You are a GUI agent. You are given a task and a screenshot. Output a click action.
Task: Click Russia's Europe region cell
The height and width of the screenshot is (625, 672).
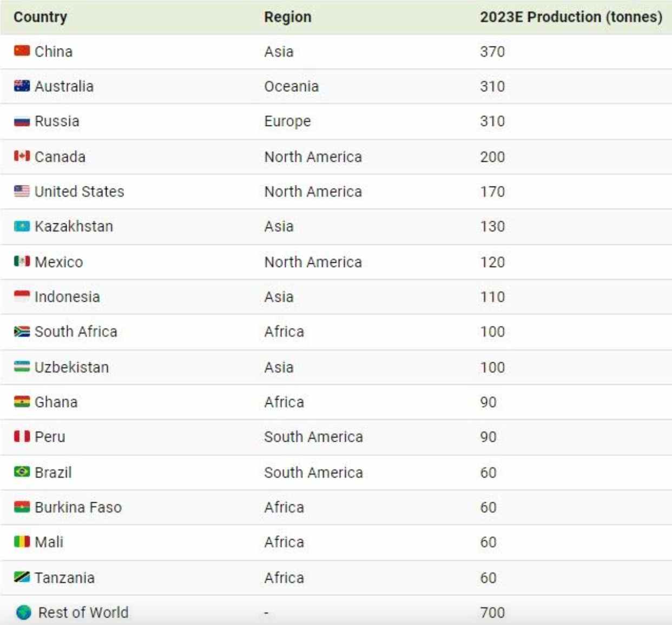(287, 121)
